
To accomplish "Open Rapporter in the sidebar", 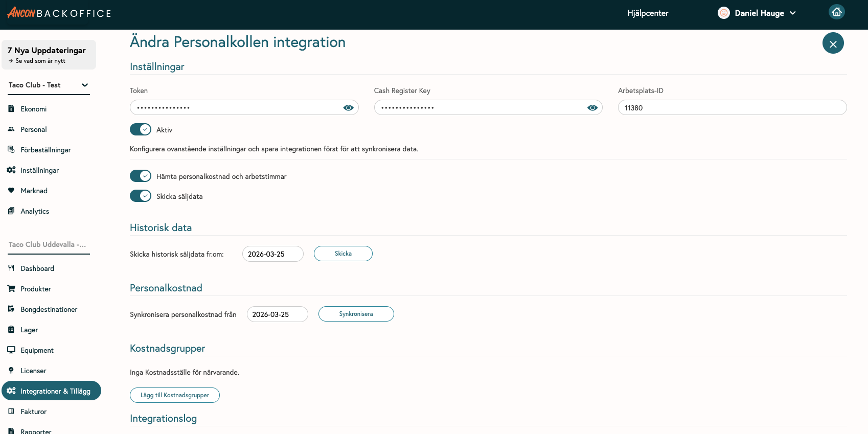I will coord(36,431).
